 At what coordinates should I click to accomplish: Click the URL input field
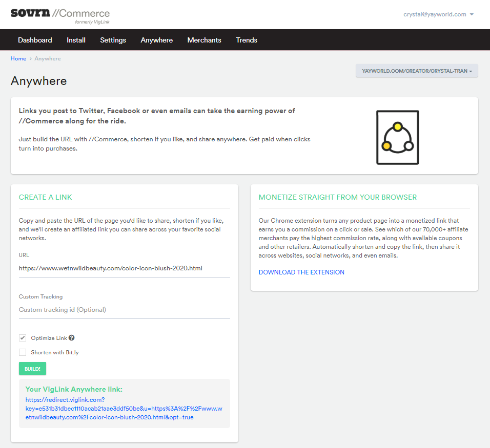coord(125,268)
